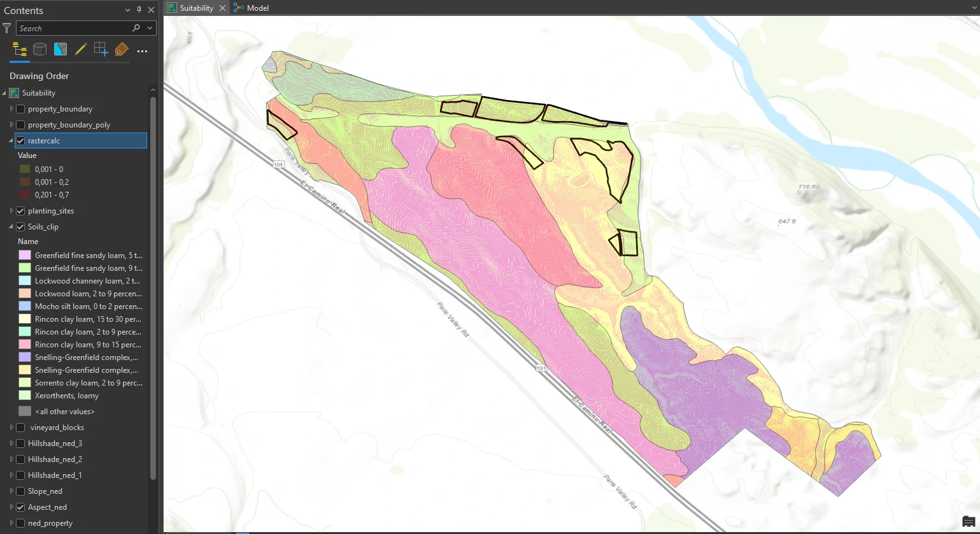Screen dimensions: 980x534
Task: Click the search magnifier icon
Action: (x=136, y=28)
